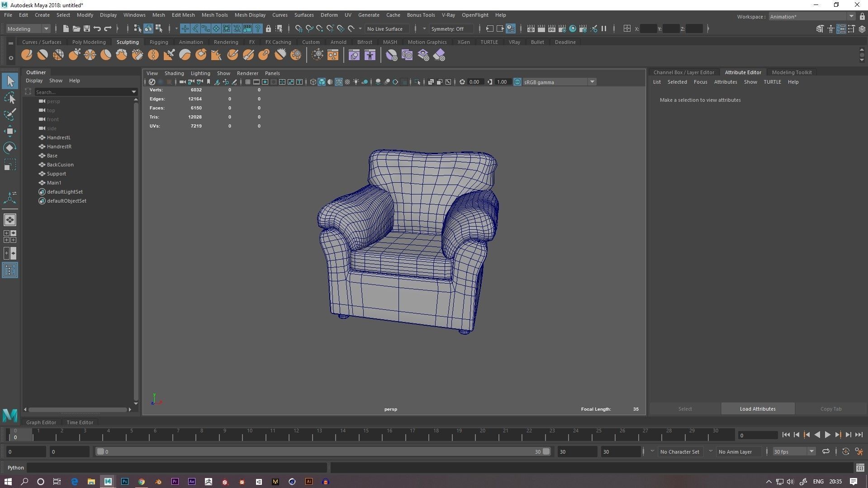Redo the action with the redo arrow icon
The image size is (868, 488).
(x=108, y=28)
